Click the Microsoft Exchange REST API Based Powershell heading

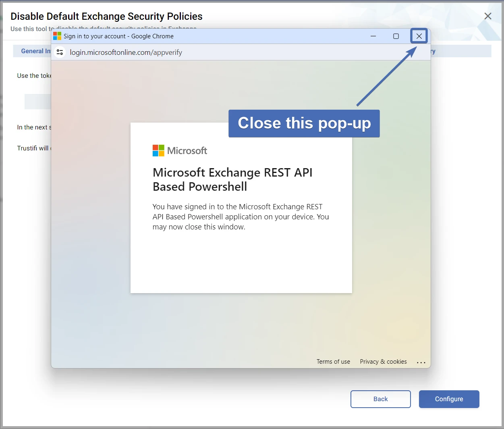pyautogui.click(x=232, y=179)
